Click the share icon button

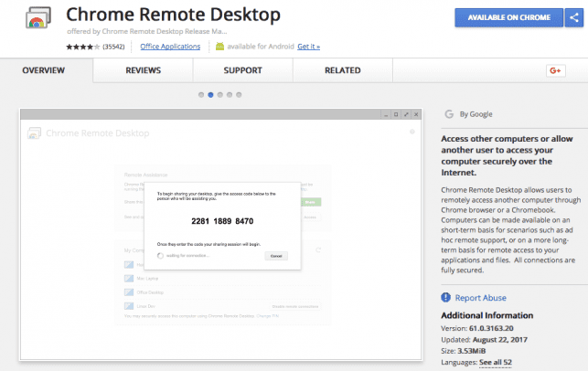click(574, 17)
